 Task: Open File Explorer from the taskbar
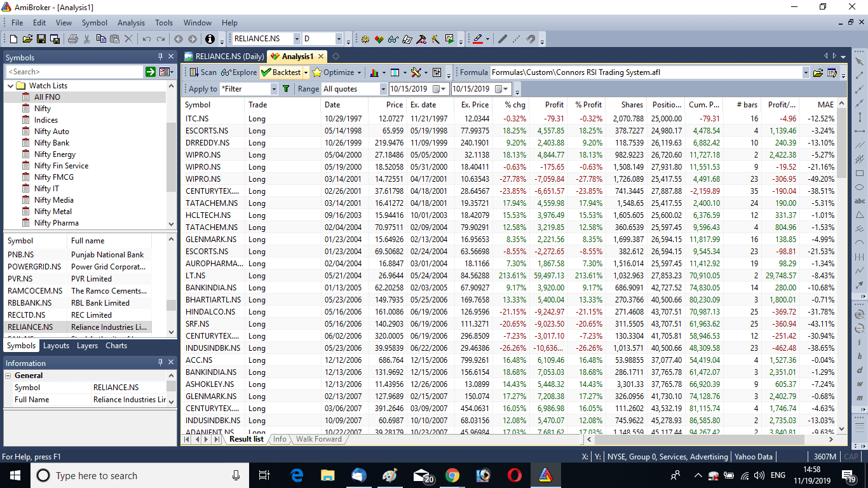coord(328,475)
